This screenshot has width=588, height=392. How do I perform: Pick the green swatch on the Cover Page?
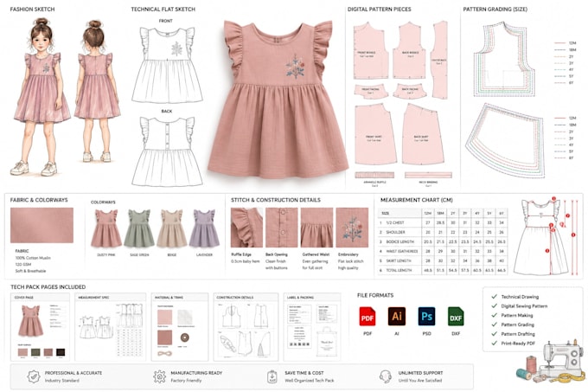[35, 352]
